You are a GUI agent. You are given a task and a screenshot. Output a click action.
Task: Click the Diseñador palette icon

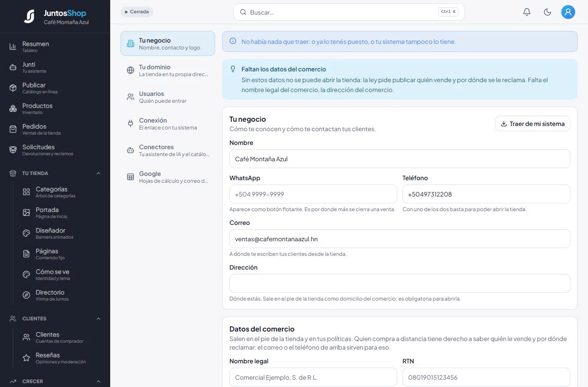tap(26, 233)
